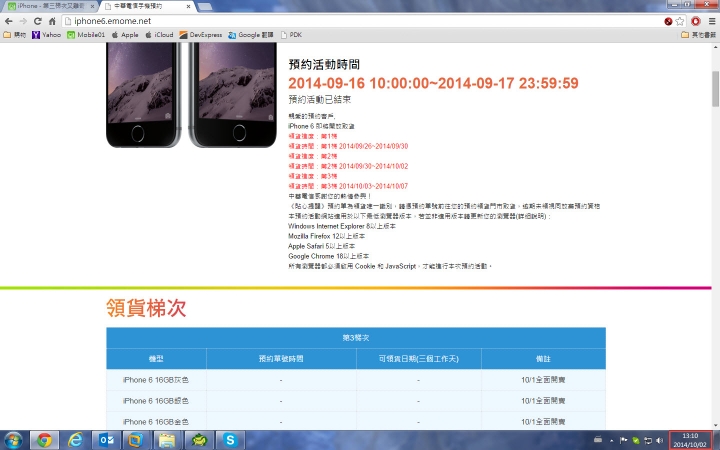Open the taskbar clock showing 13:10
The width and height of the screenshot is (720, 450).
pos(690,440)
